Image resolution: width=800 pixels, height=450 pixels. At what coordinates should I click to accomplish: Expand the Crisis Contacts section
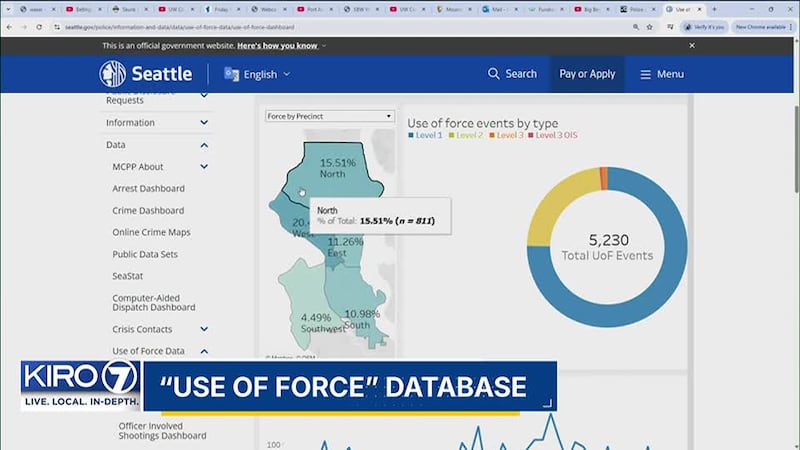204,329
